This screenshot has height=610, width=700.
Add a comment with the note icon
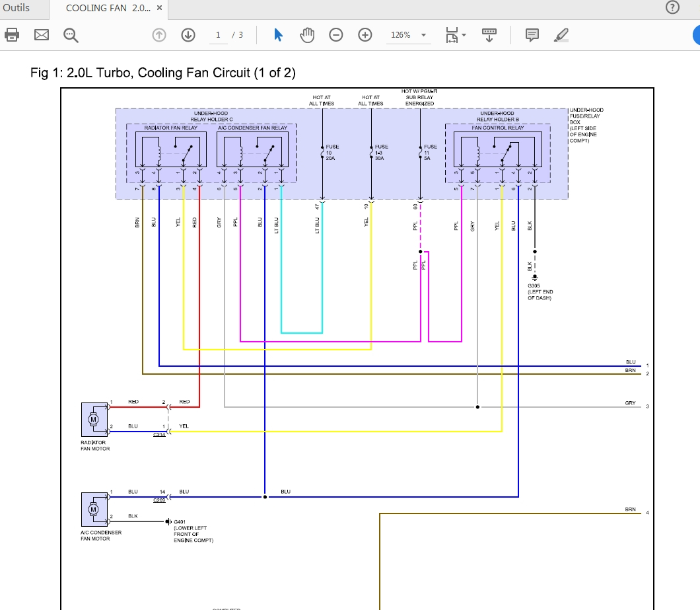(x=532, y=35)
